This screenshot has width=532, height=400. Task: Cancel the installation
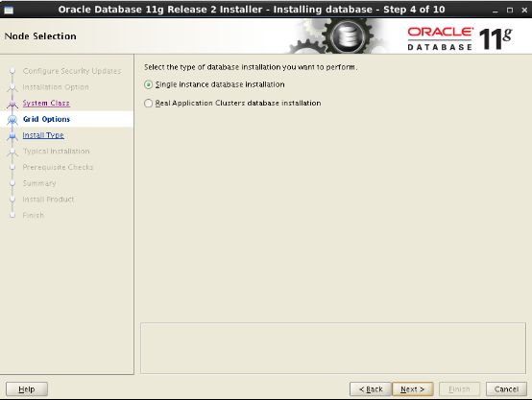tap(506, 389)
